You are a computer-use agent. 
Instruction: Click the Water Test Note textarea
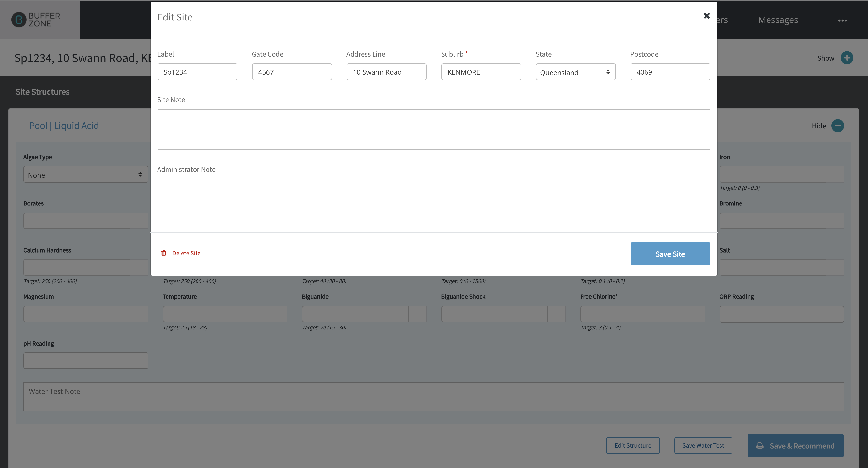pyautogui.click(x=434, y=397)
